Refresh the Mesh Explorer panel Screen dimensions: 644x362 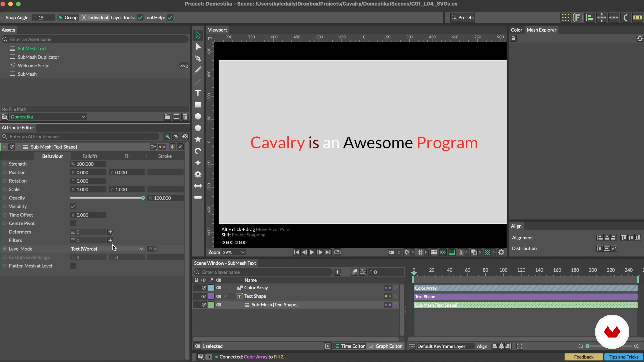pos(639,39)
